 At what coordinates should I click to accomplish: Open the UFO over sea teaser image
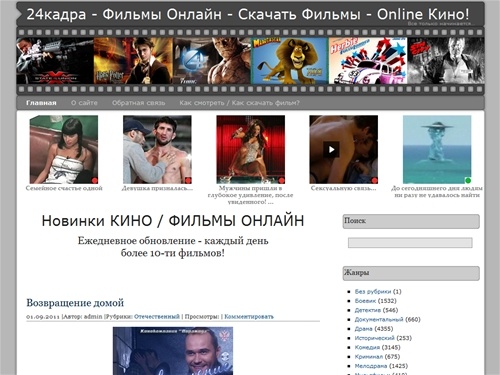pos(437,149)
